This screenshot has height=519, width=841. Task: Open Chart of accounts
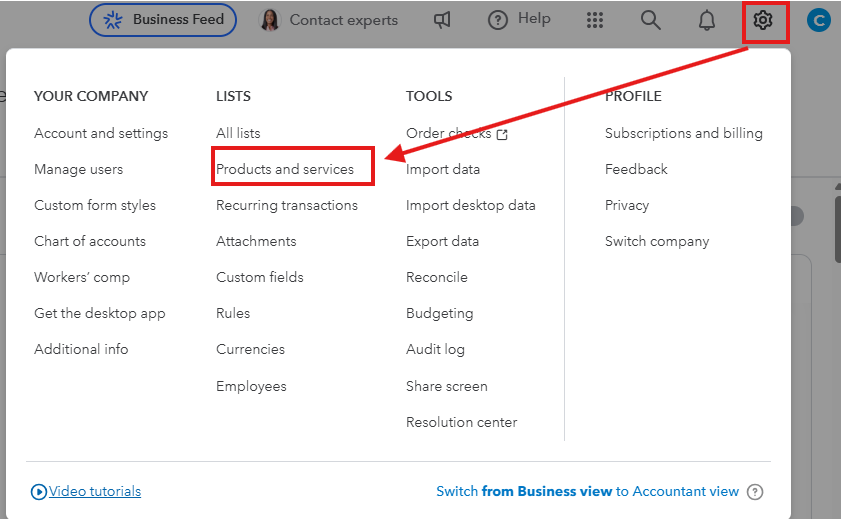pos(90,241)
